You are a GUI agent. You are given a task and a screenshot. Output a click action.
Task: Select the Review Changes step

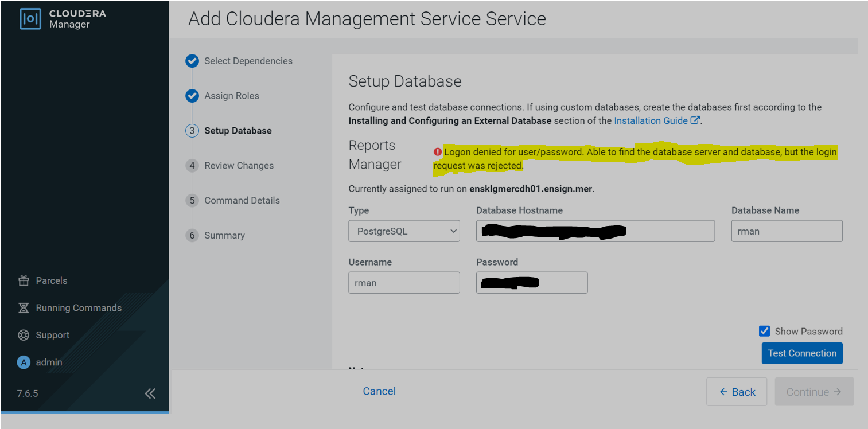point(192,166)
